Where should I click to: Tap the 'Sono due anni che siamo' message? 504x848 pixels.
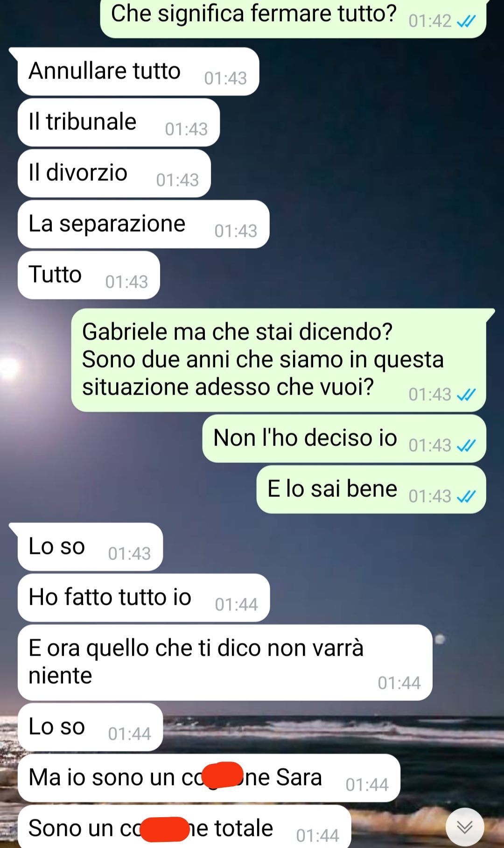tap(279, 360)
